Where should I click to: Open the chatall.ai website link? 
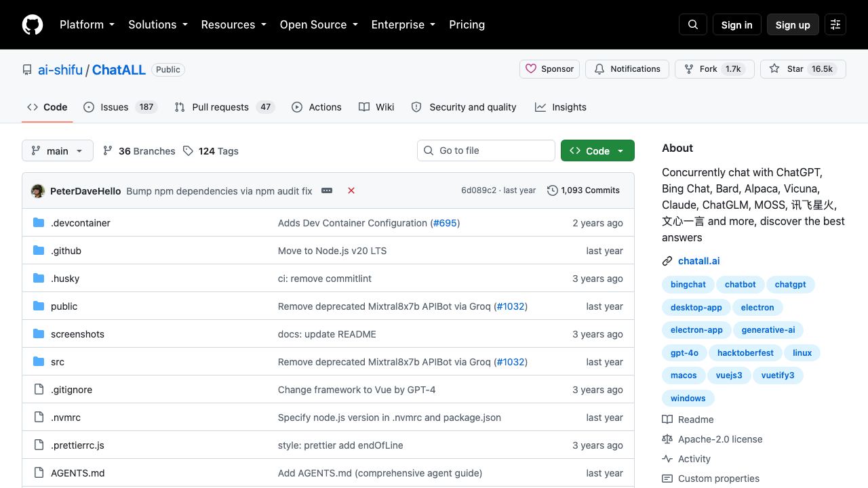(699, 261)
